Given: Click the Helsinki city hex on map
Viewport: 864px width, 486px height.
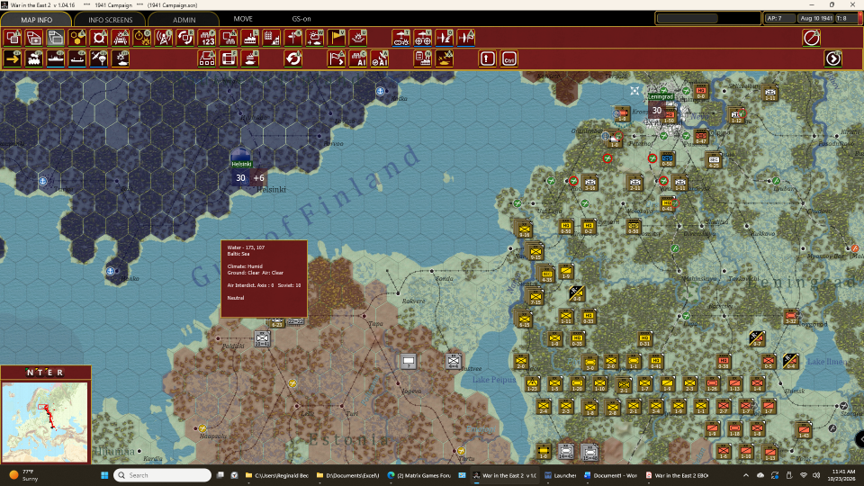Looking at the screenshot, I should (x=241, y=159).
